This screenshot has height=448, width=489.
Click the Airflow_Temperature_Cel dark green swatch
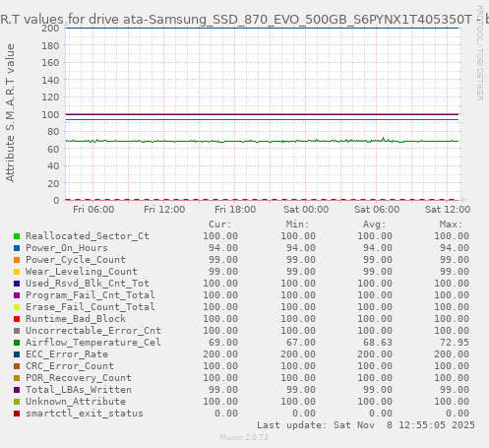tap(17, 343)
